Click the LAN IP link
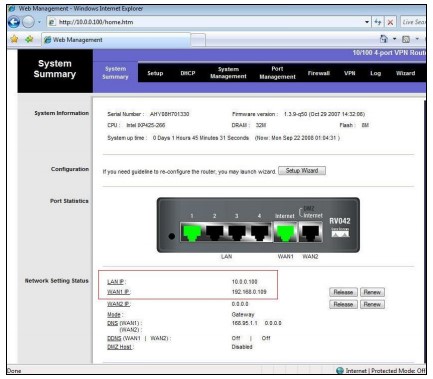The height and width of the screenshot is (379, 433). [116, 282]
